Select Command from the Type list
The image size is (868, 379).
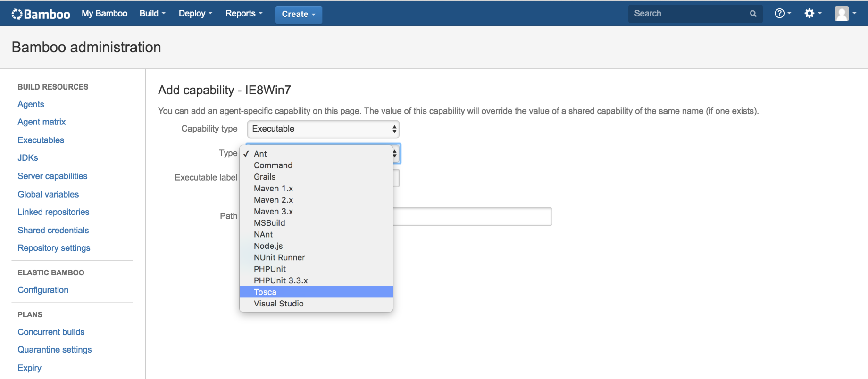(x=316, y=165)
